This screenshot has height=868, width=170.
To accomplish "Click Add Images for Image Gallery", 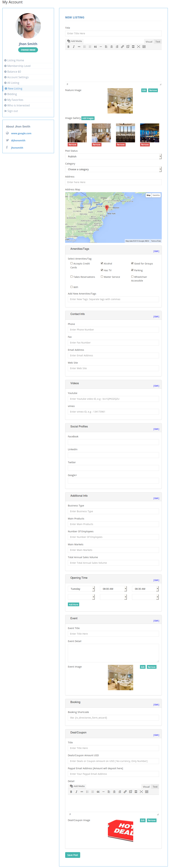I will 88,118.
